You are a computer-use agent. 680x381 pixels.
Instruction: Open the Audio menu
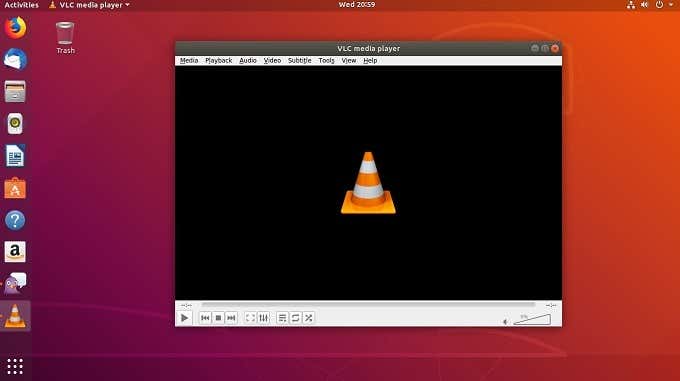click(248, 61)
